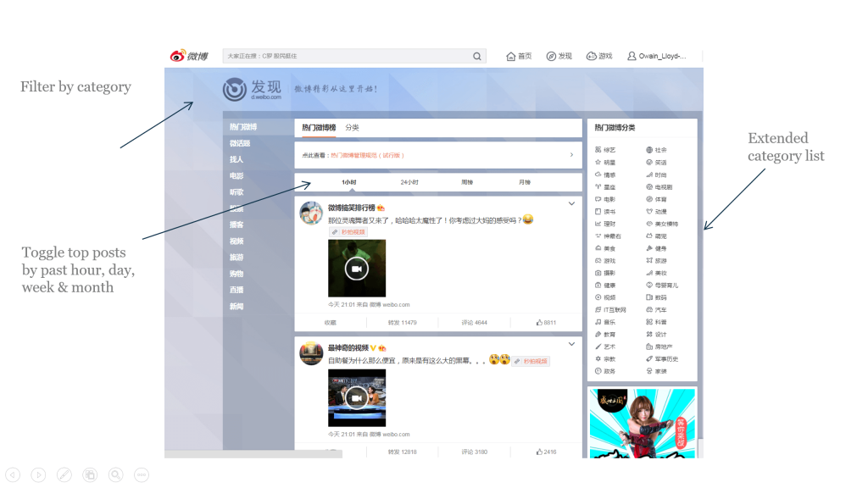This screenshot has height=488, width=868.
Task: Like the first post showing 8811
Action: coord(546,323)
